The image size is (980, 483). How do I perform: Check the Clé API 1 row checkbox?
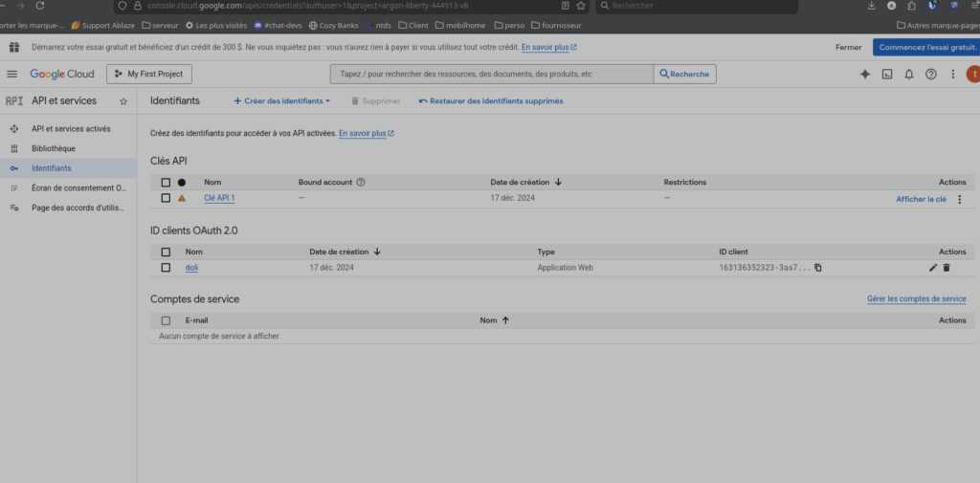tap(166, 199)
